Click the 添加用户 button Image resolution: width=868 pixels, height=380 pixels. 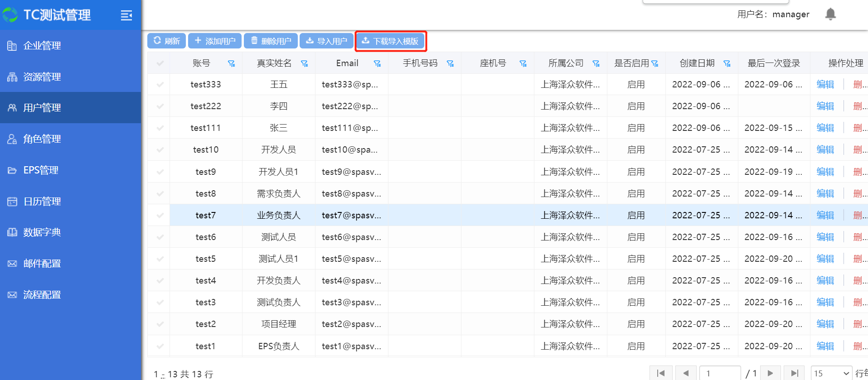(x=215, y=41)
